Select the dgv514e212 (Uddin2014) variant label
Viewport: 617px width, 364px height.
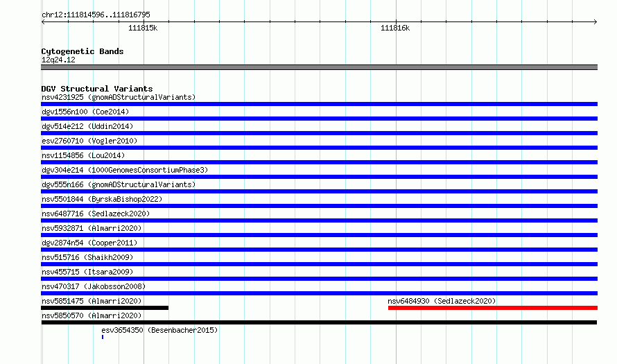87,126
